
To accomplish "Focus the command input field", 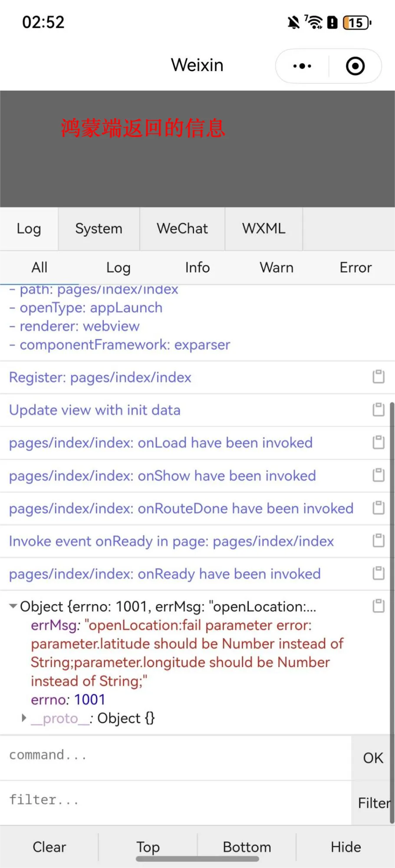I will [x=174, y=756].
